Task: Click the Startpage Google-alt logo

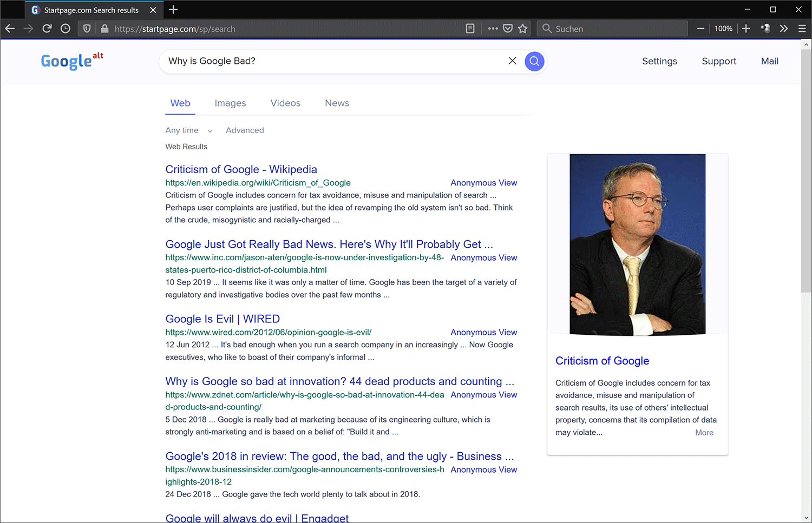Action: pos(71,61)
